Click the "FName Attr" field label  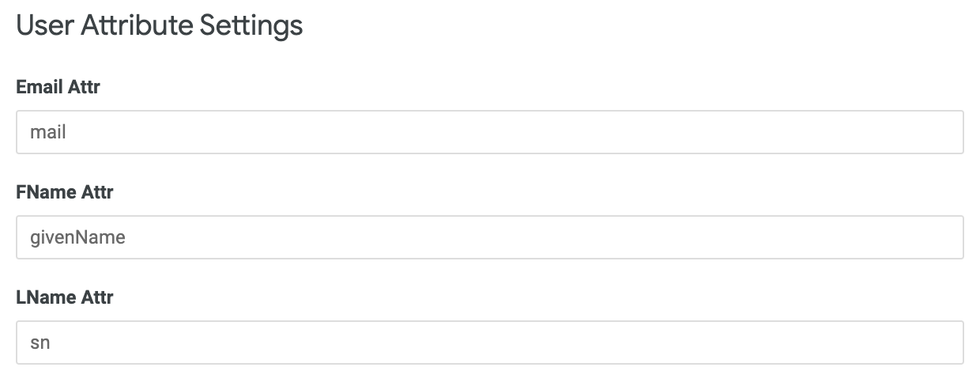[64, 192]
